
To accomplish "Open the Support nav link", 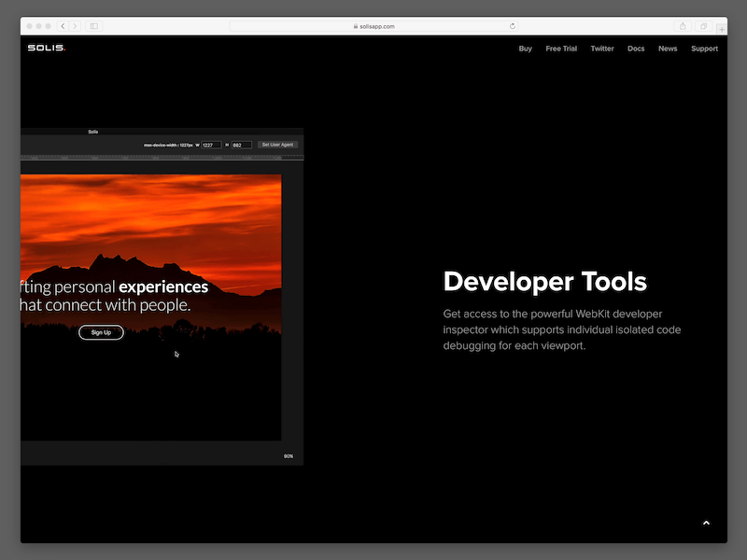I will 704,49.
